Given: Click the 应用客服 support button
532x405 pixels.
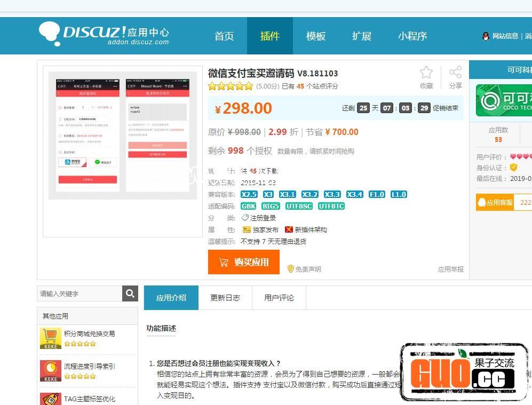Looking at the screenshot, I should click(495, 202).
